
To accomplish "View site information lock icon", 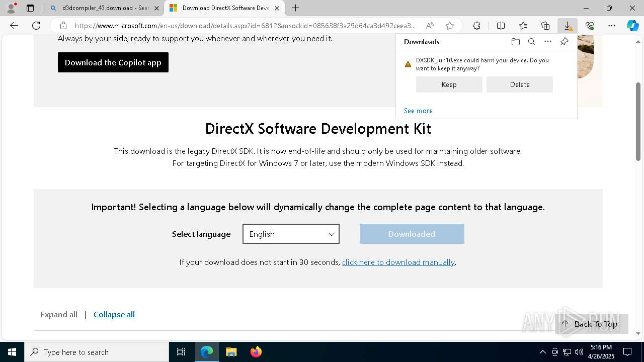I will point(63,26).
